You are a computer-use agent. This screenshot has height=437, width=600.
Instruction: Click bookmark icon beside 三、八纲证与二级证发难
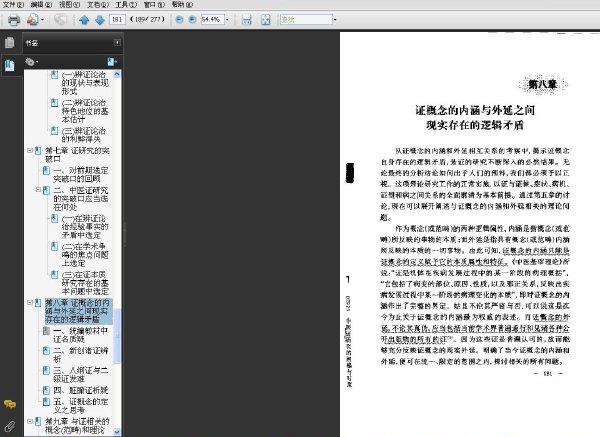(46, 370)
